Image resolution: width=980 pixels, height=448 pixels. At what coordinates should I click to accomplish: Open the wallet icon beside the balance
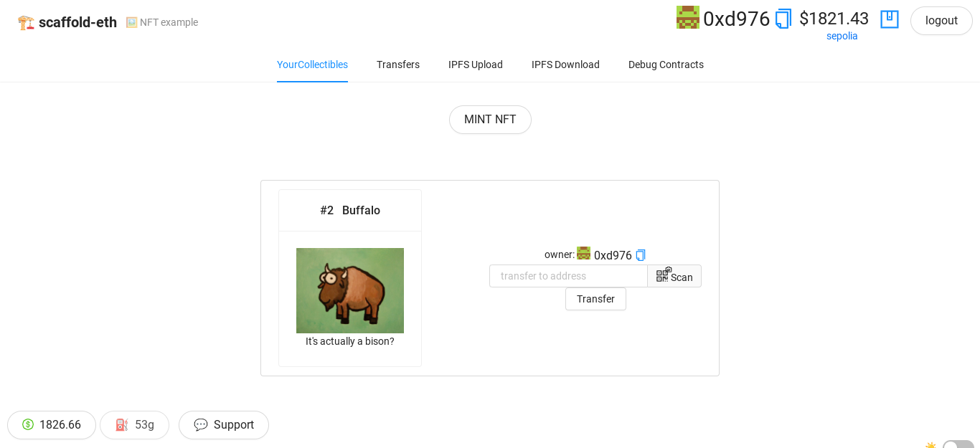(x=889, y=19)
